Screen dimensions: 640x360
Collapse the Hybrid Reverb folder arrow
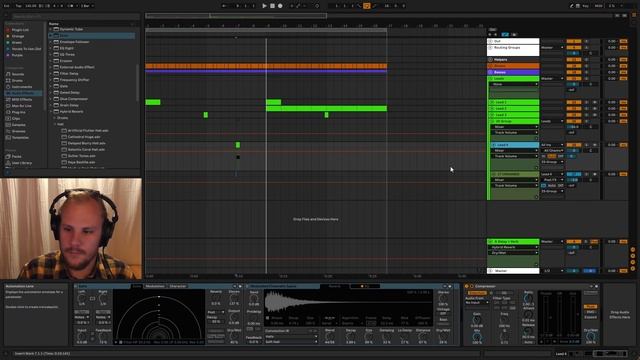click(51, 111)
